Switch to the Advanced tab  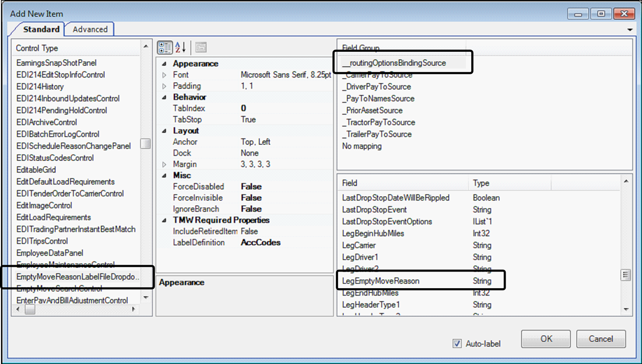pyautogui.click(x=90, y=29)
